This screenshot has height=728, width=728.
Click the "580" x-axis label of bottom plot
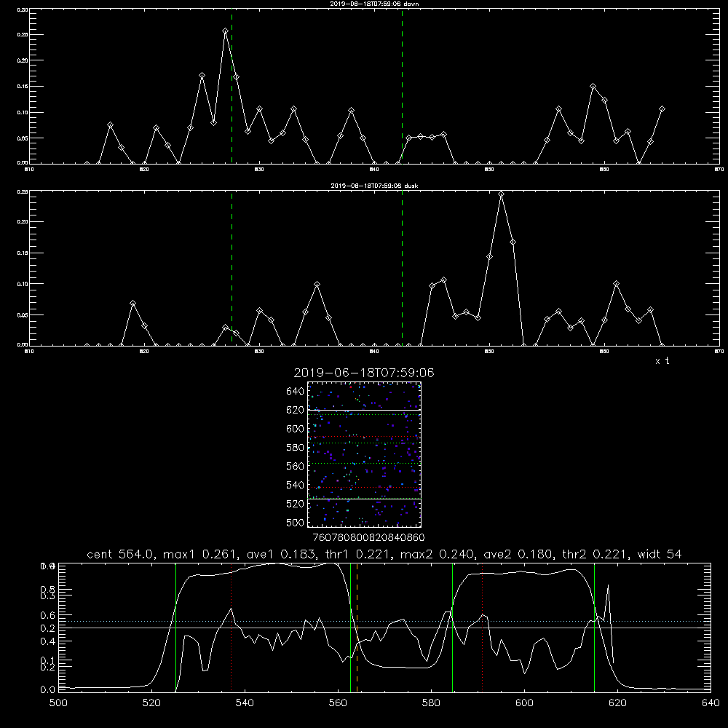(x=431, y=703)
